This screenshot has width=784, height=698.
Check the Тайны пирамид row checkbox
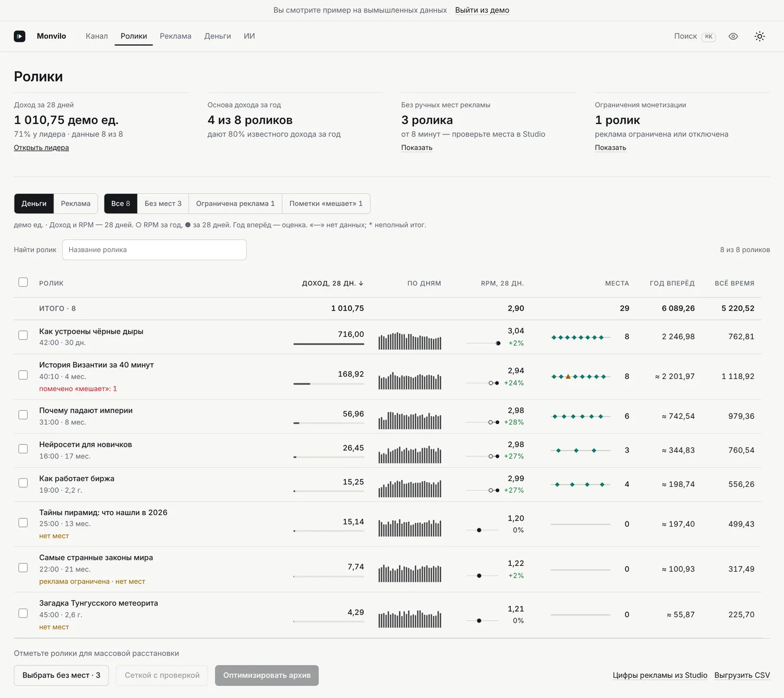23,523
